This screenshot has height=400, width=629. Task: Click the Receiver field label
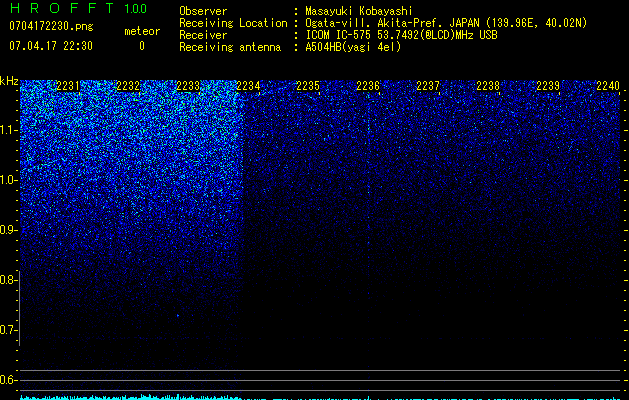[x=203, y=35]
